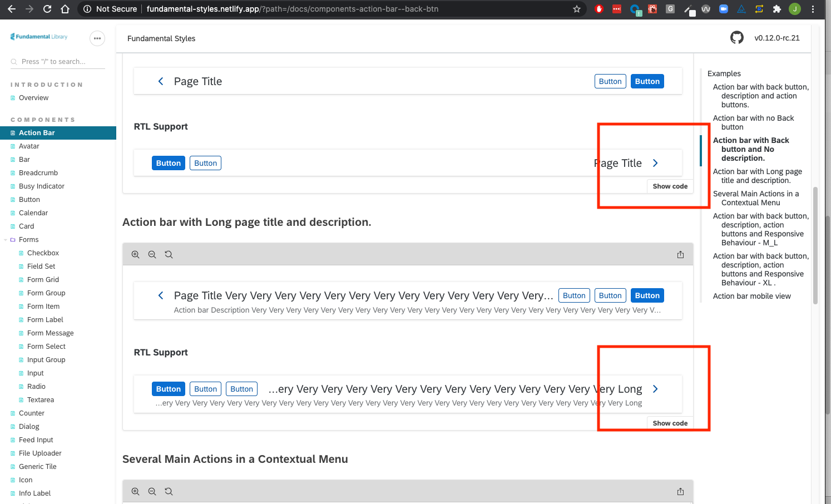Click the filled primary Button in the action bar demo
Image resolution: width=831 pixels, height=504 pixels.
pyautogui.click(x=647, y=81)
